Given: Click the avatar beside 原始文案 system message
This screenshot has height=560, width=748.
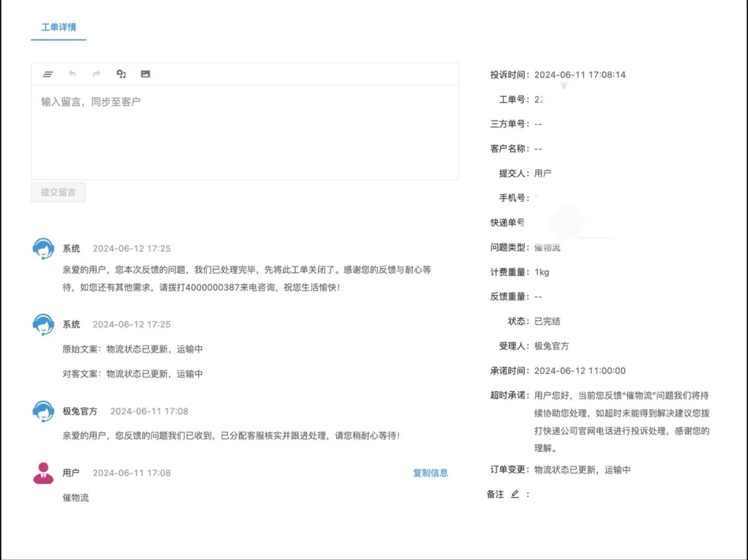Looking at the screenshot, I should click(x=44, y=325).
